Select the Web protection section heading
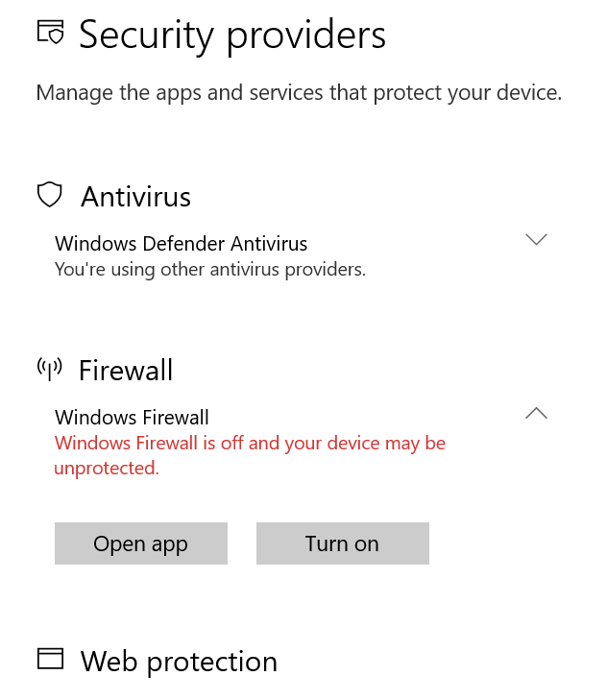Image resolution: width=607 pixels, height=700 pixels. point(179,662)
